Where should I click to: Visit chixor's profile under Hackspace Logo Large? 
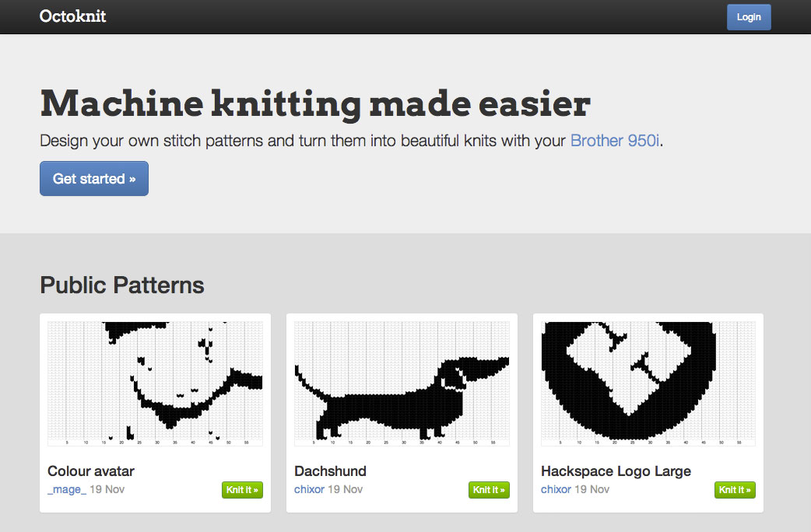tap(555, 488)
